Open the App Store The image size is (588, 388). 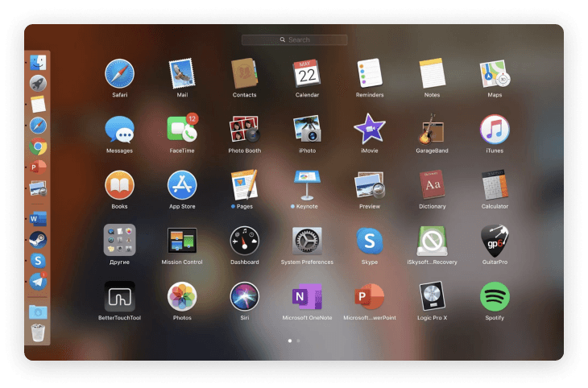pyautogui.click(x=182, y=185)
